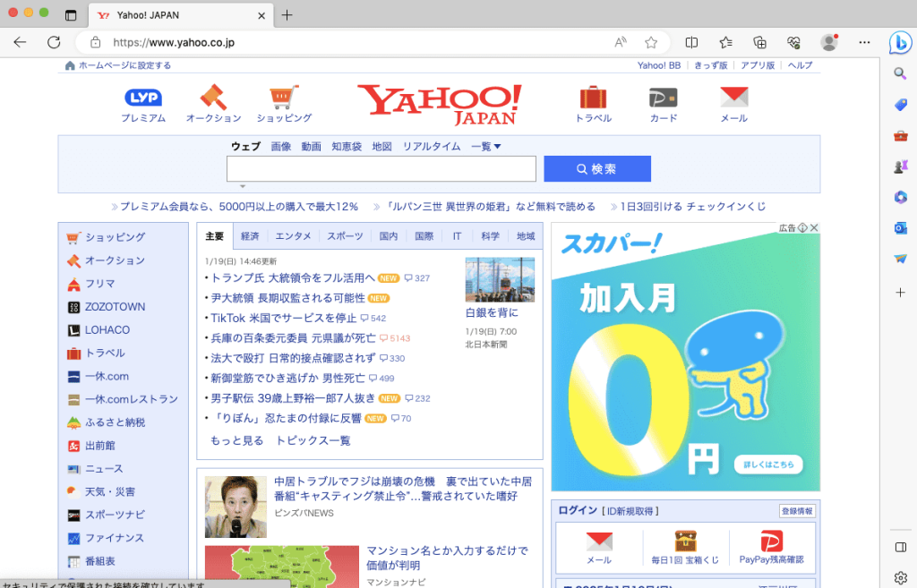This screenshot has width=917, height=588.
Task: Open Settings and more ellipsis menu
Action: click(x=864, y=42)
